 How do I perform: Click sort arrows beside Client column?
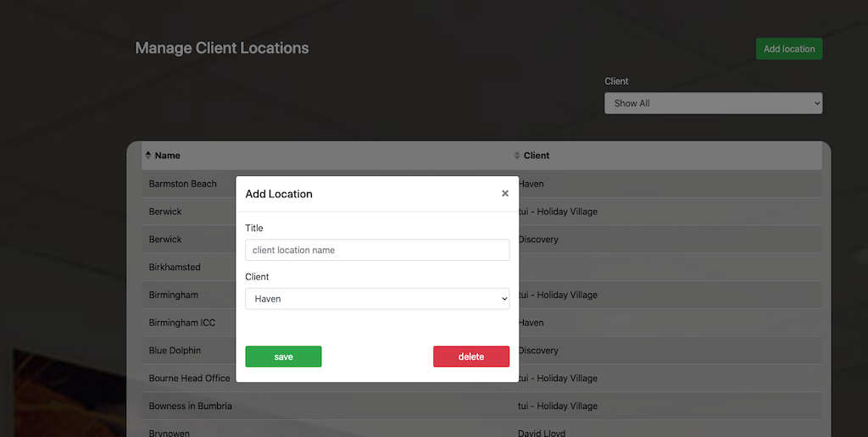[517, 155]
